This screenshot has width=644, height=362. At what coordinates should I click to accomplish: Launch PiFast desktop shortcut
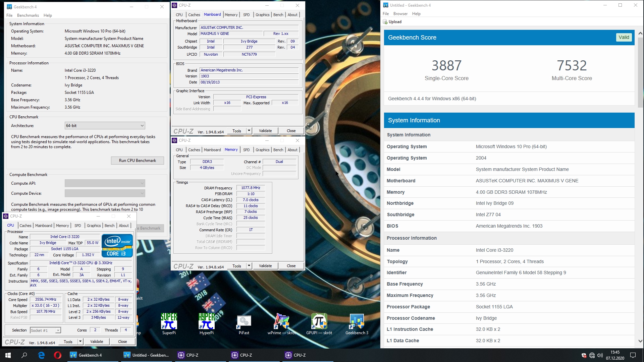click(x=244, y=324)
